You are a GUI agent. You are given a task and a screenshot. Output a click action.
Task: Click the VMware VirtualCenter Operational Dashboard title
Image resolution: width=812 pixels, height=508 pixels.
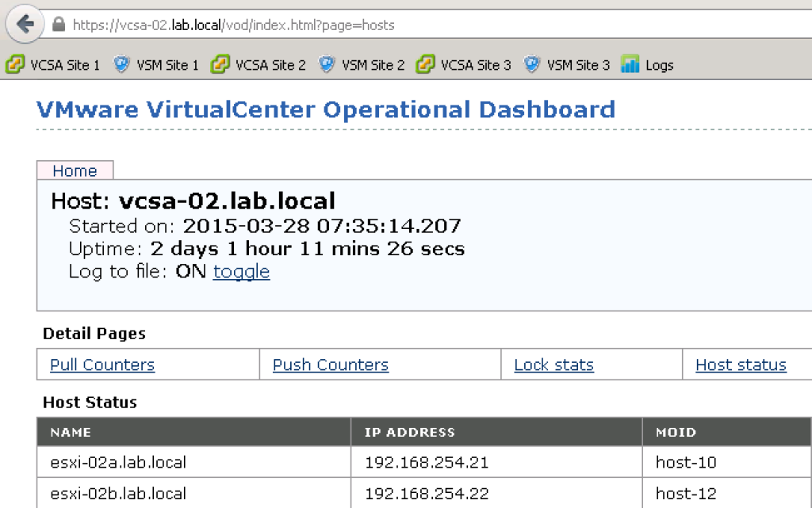click(326, 109)
